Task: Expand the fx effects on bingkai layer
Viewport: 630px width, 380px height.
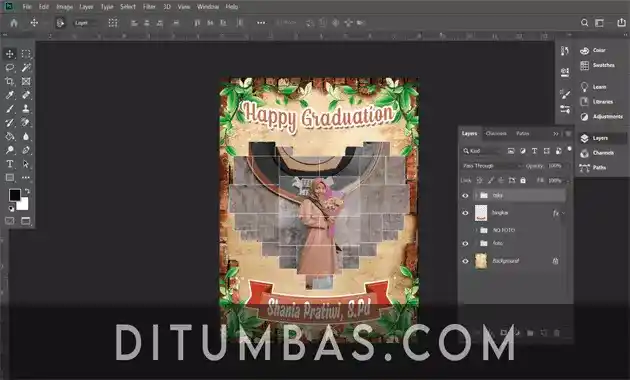Action: click(564, 213)
